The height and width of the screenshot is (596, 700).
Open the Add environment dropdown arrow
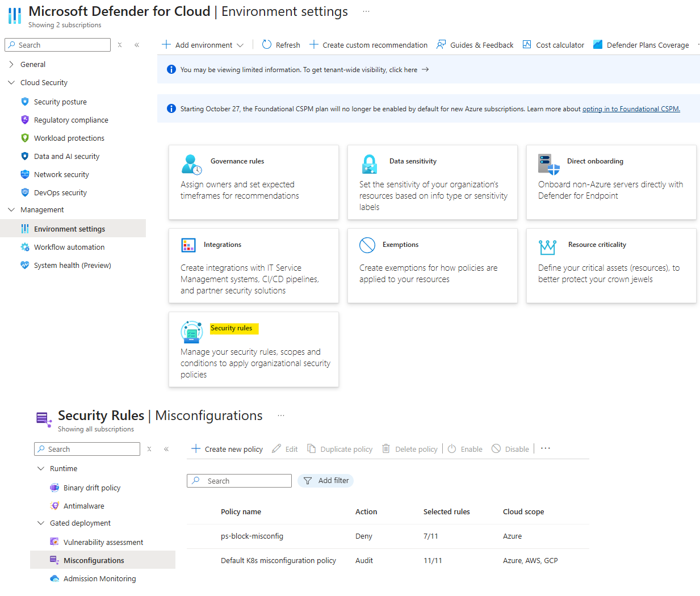pos(240,45)
